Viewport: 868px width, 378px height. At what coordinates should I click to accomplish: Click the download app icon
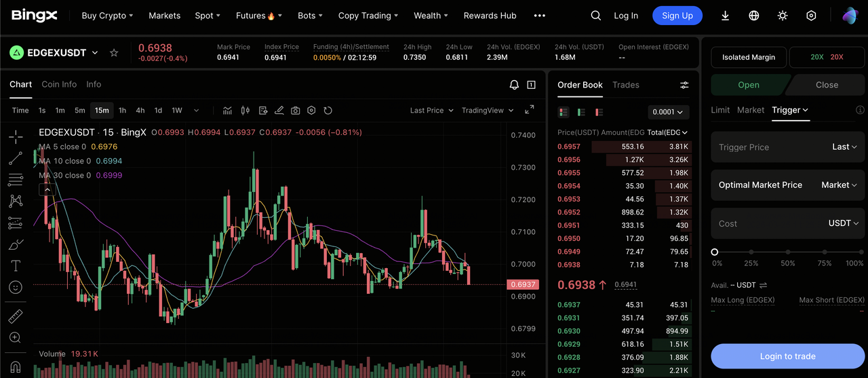[x=725, y=16]
